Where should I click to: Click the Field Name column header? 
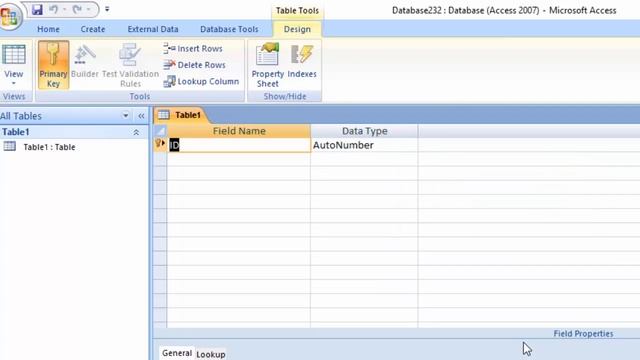pyautogui.click(x=239, y=131)
